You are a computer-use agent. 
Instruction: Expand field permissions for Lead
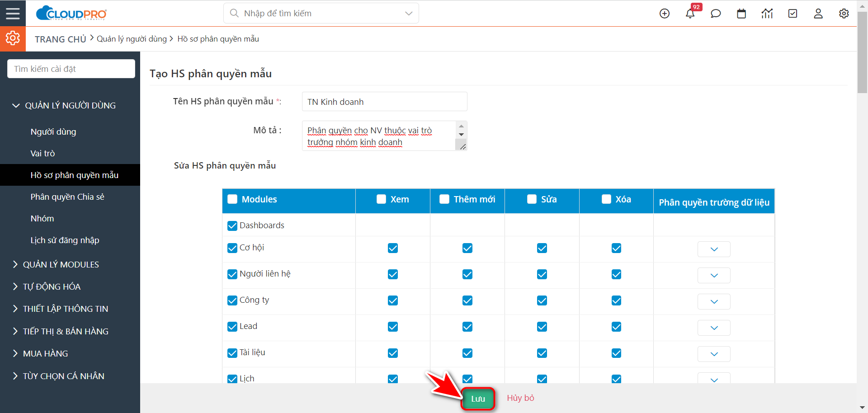pos(714,328)
